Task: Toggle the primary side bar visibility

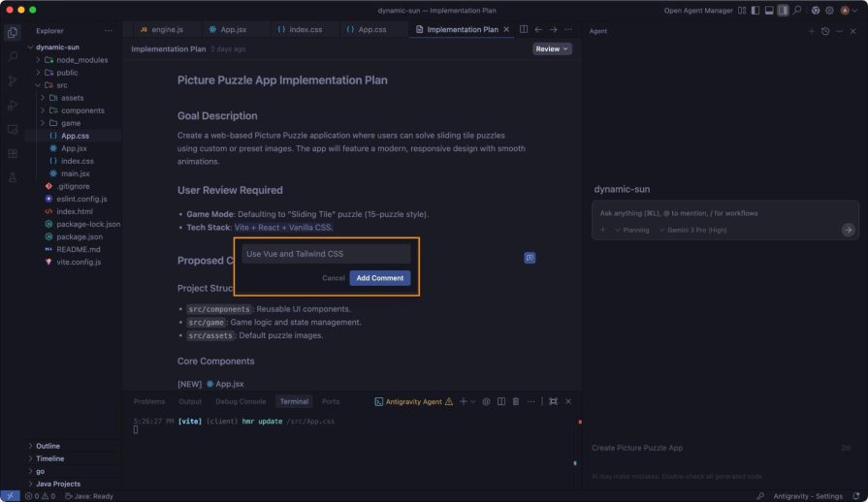Action: (755, 11)
